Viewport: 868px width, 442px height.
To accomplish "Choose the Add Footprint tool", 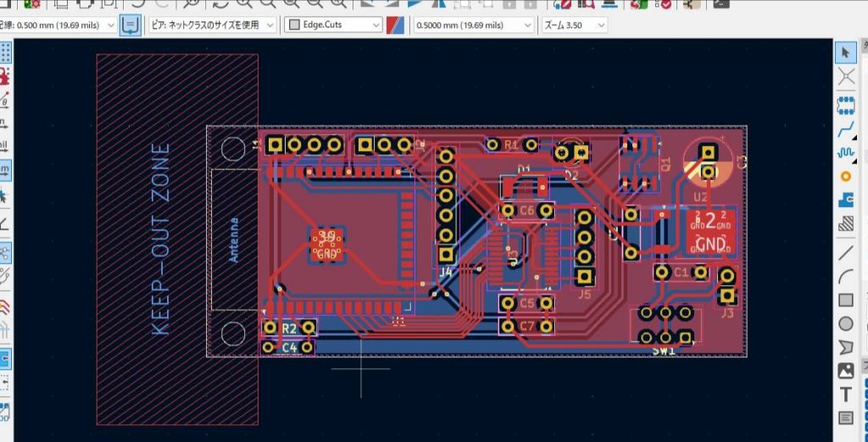I will tap(845, 106).
